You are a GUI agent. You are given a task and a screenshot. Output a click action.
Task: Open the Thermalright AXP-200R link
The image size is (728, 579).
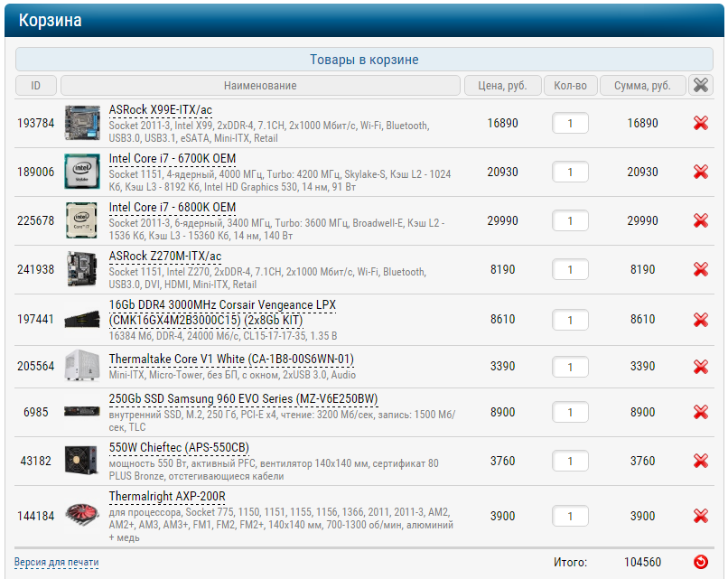click(x=167, y=497)
